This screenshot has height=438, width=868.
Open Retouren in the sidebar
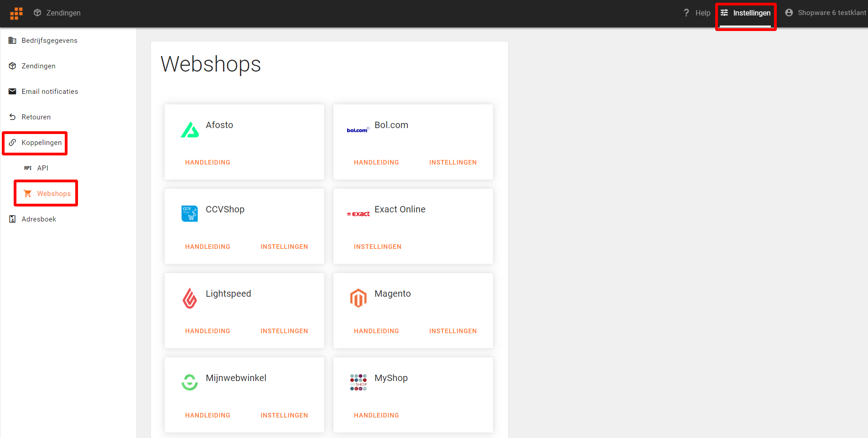click(x=36, y=117)
